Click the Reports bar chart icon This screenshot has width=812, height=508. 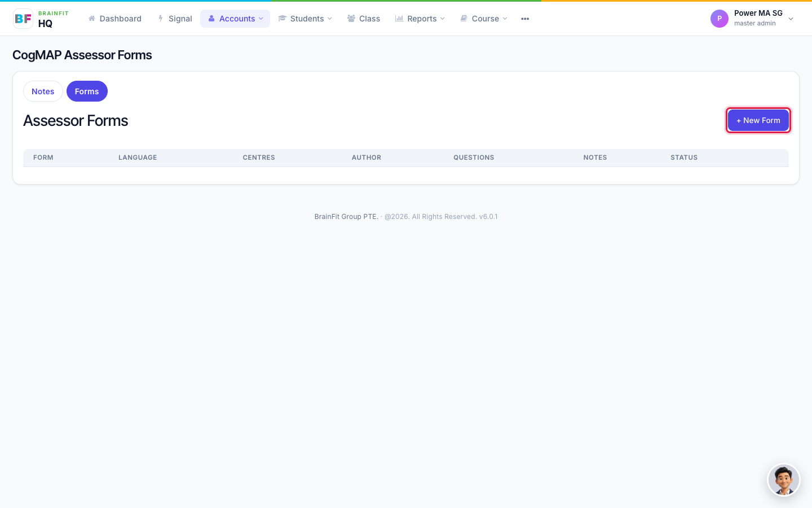point(399,19)
